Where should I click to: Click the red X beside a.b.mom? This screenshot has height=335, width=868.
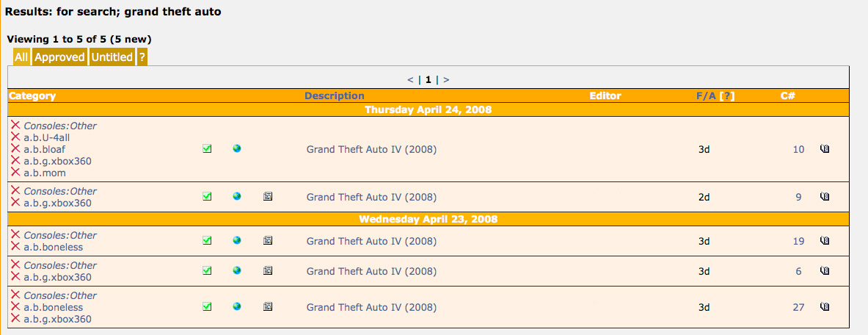(15, 173)
